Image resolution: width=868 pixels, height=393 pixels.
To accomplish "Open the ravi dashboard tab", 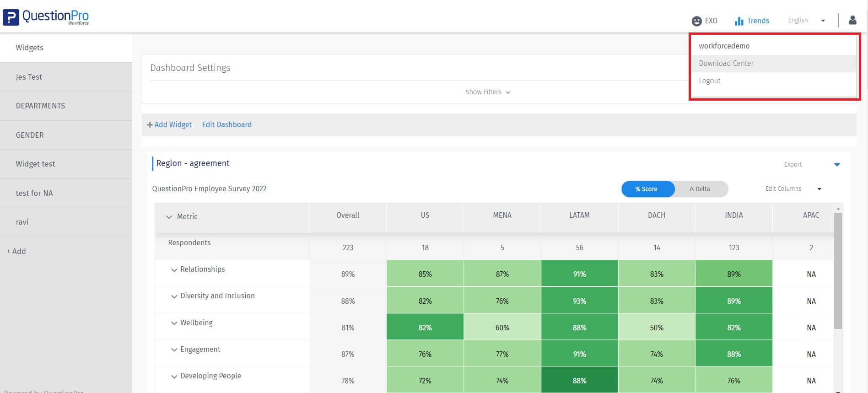I will click(x=66, y=222).
